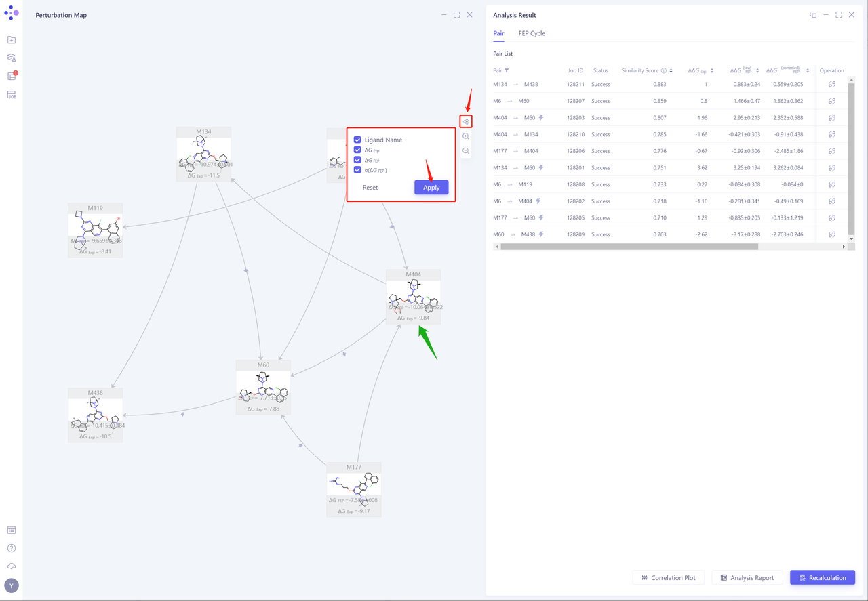Screen dimensions: 868x601
Task: Open the cloud icon in the lower sidebar
Action: [11, 566]
